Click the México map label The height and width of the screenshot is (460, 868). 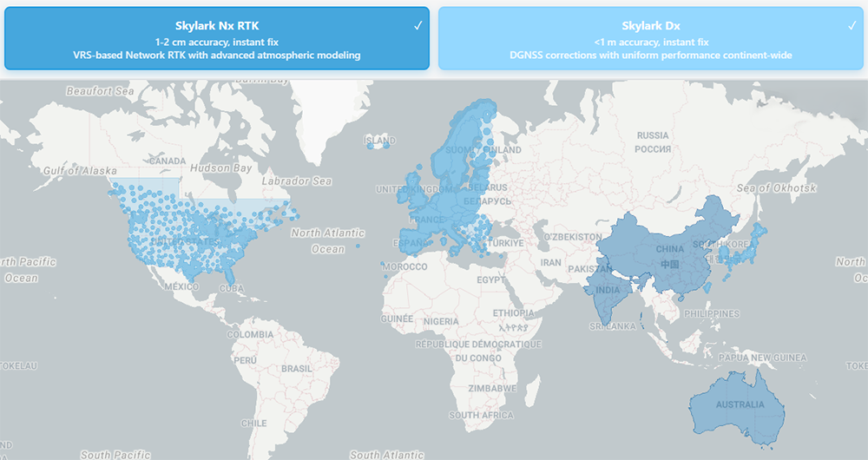pyautogui.click(x=181, y=286)
